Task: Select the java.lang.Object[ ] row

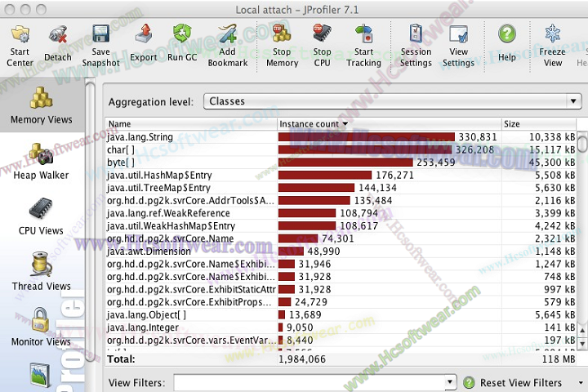Action: [x=341, y=314]
